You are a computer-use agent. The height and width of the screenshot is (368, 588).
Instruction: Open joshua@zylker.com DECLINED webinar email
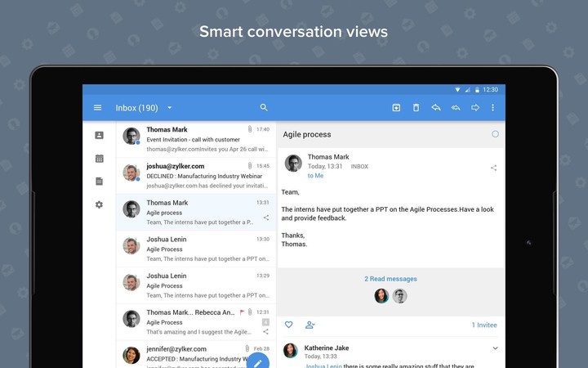pyautogui.click(x=196, y=176)
